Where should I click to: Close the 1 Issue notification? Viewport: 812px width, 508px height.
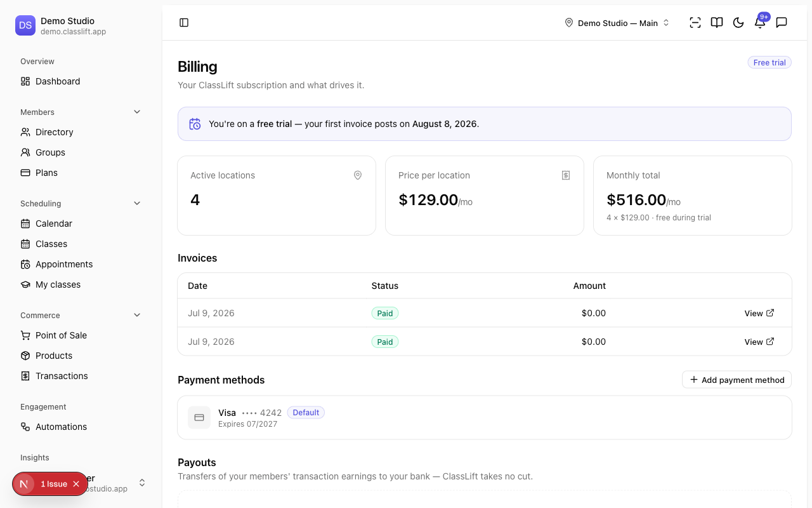coord(76,484)
